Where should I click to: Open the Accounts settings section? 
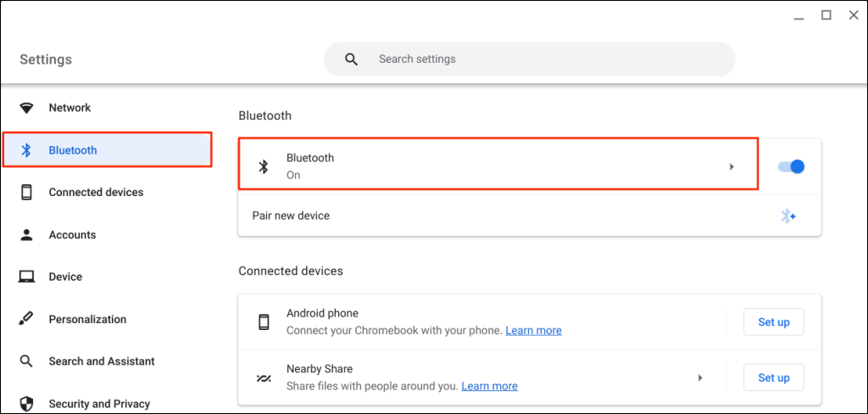coord(72,235)
